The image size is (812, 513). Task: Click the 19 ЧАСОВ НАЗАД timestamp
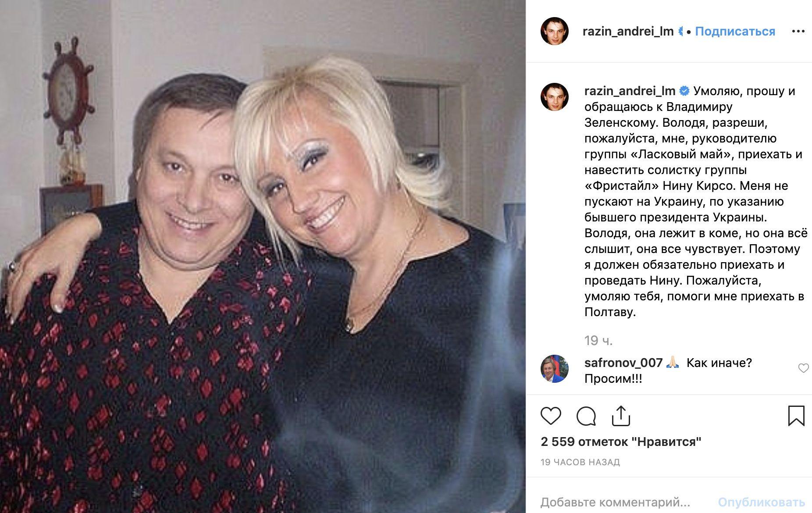click(580, 462)
